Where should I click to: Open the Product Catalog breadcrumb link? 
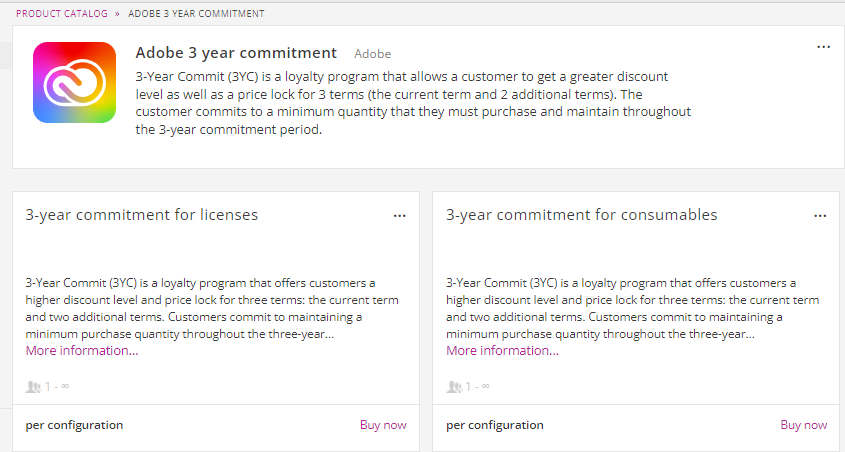tap(62, 13)
